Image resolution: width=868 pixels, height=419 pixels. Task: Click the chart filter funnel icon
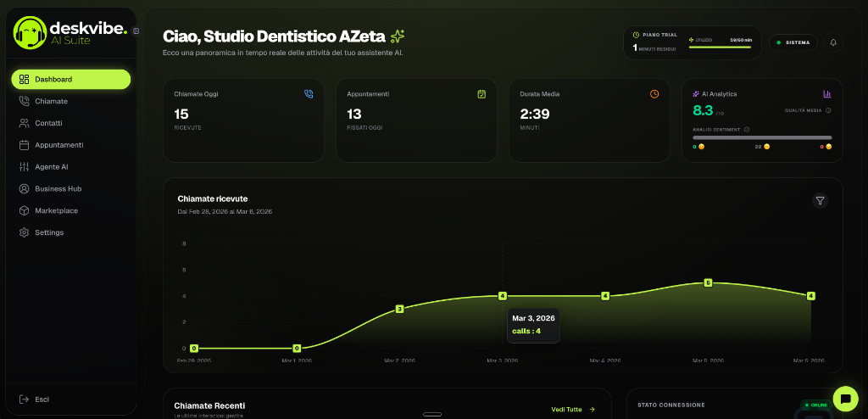820,201
